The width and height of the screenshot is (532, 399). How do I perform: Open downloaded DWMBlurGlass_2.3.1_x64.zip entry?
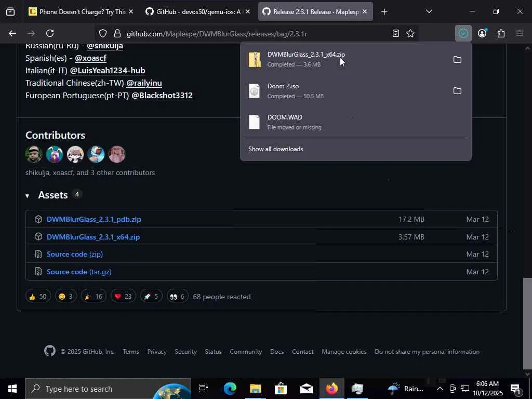click(345, 59)
